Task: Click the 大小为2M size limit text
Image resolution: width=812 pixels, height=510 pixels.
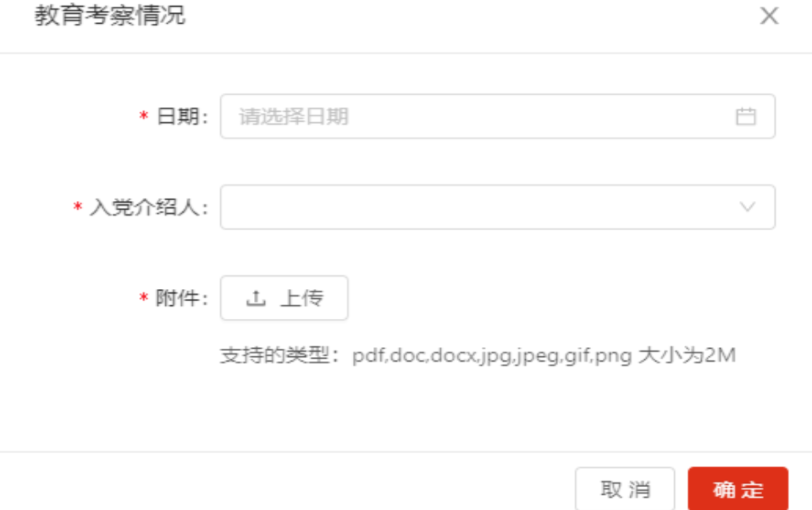Action: [x=687, y=355]
